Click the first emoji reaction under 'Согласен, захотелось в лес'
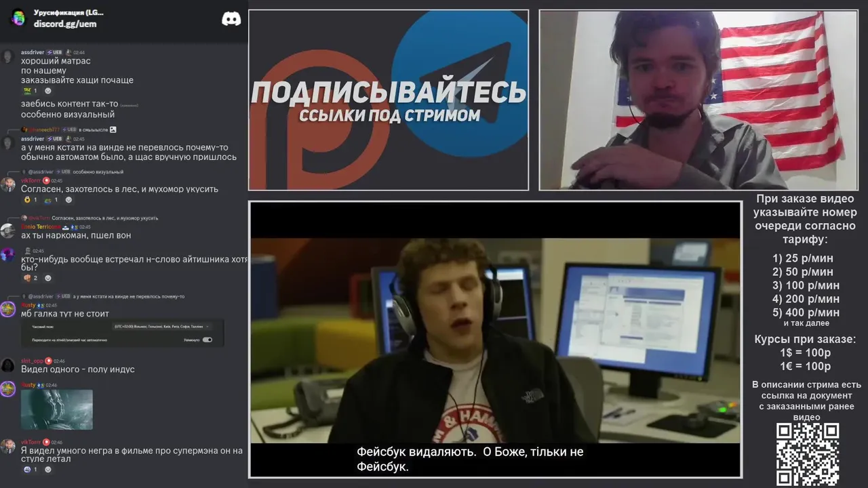Viewport: 868px width, 488px height. pyautogui.click(x=31, y=200)
